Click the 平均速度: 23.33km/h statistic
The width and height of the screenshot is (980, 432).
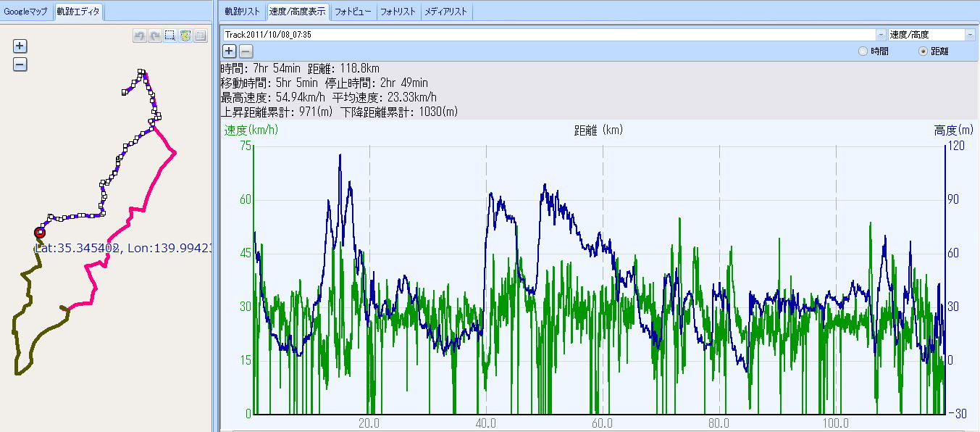[385, 97]
